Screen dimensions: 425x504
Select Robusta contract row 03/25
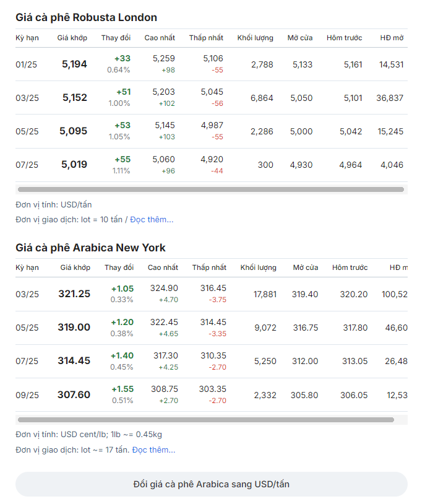click(27, 98)
